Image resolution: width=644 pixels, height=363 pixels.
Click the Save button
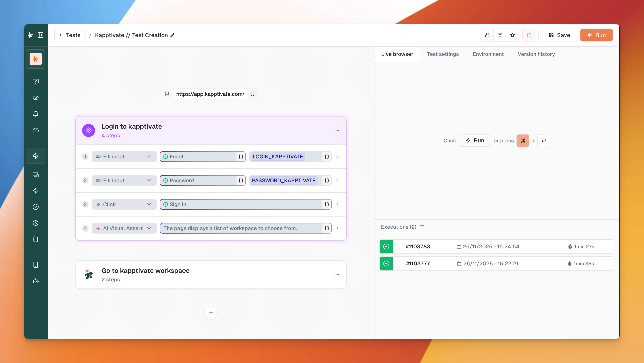click(x=559, y=35)
